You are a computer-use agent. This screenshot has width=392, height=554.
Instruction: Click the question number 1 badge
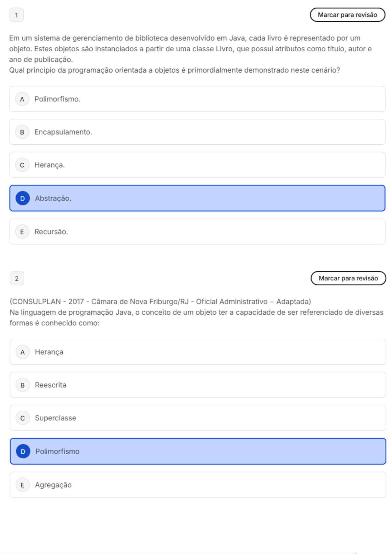[x=16, y=15]
